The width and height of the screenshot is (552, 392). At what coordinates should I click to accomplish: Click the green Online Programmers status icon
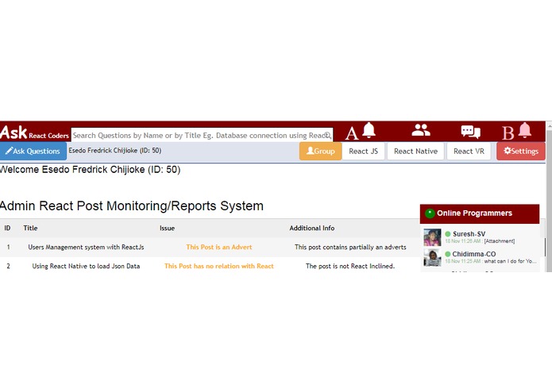430,213
